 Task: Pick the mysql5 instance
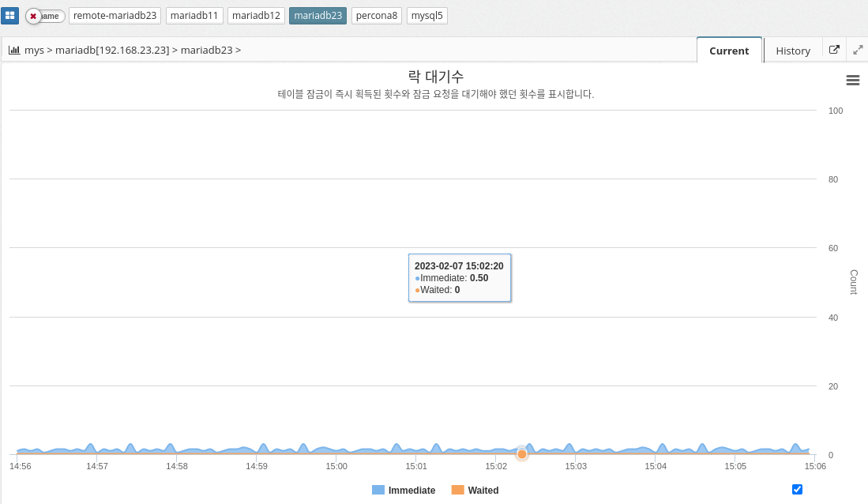[x=427, y=16]
